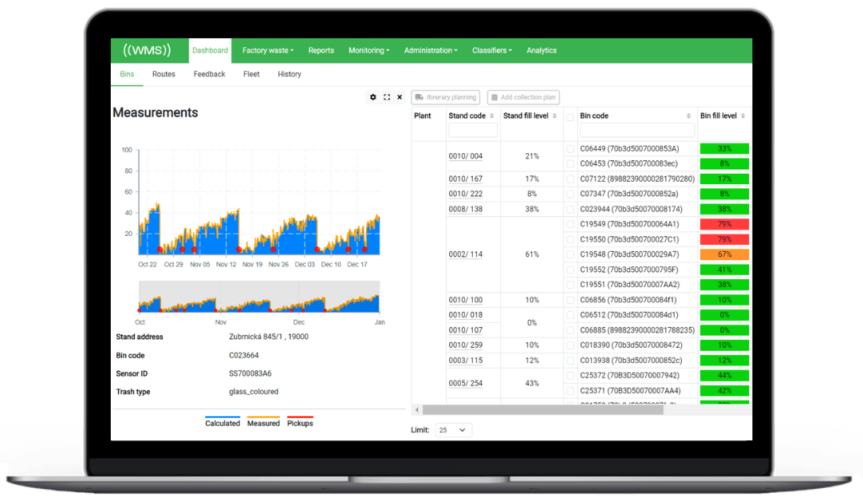Open the Reports menu item
This screenshot has height=504, width=863.
pos(321,50)
